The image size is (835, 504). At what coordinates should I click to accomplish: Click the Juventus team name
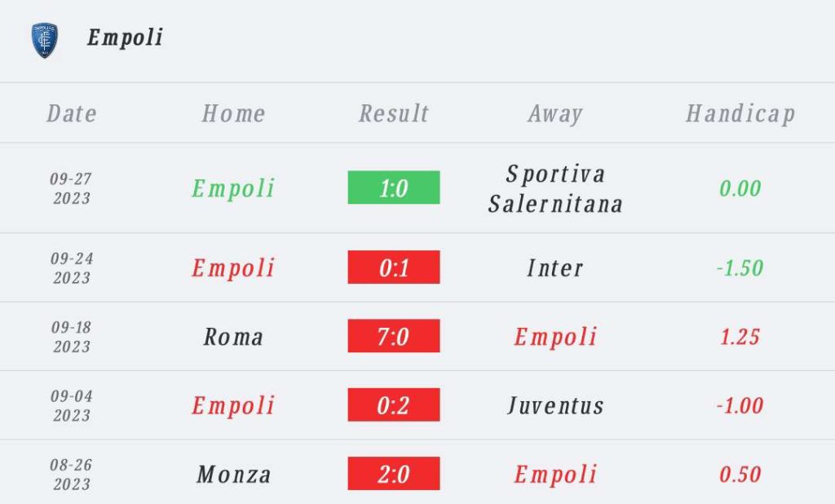pyautogui.click(x=555, y=405)
